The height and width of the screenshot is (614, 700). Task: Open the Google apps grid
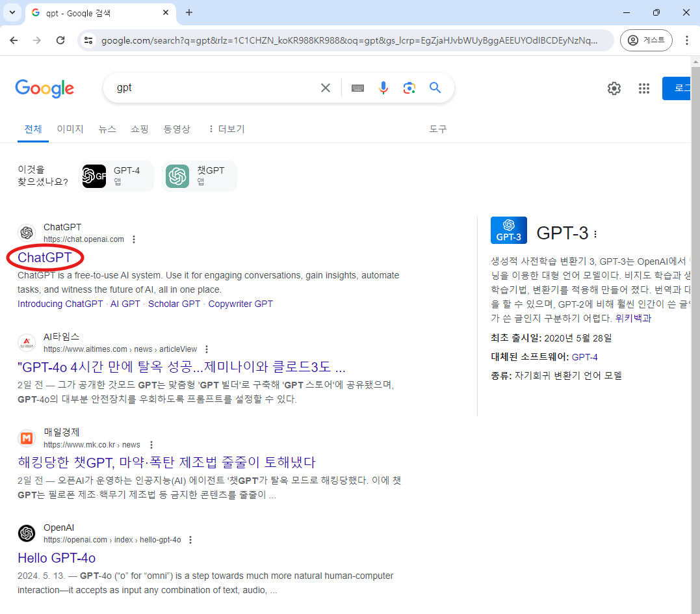pos(643,88)
